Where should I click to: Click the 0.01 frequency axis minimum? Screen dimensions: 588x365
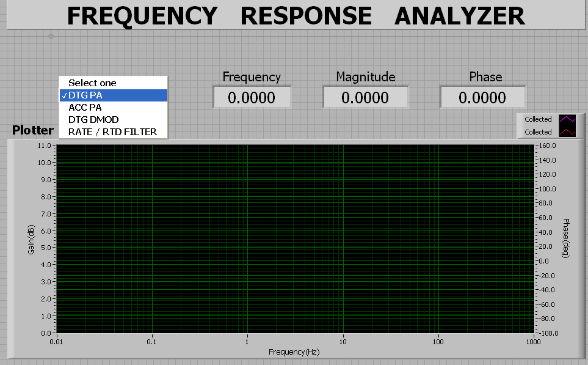56,342
